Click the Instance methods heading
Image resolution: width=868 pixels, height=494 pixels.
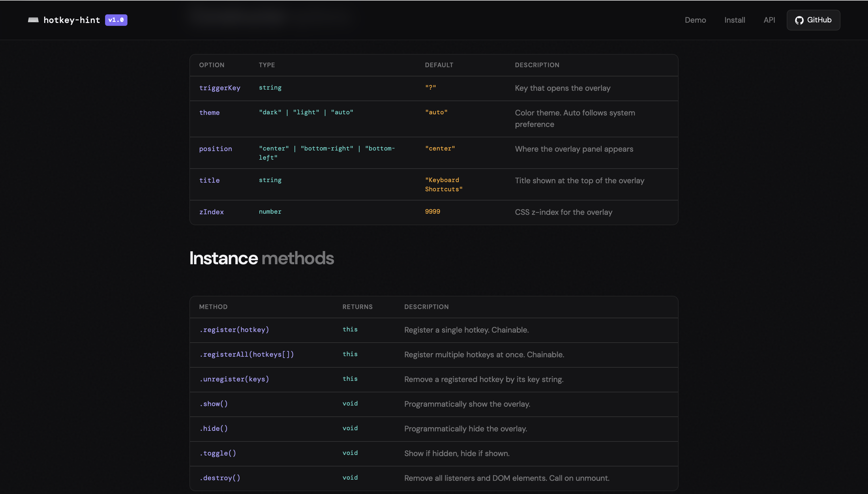click(262, 258)
